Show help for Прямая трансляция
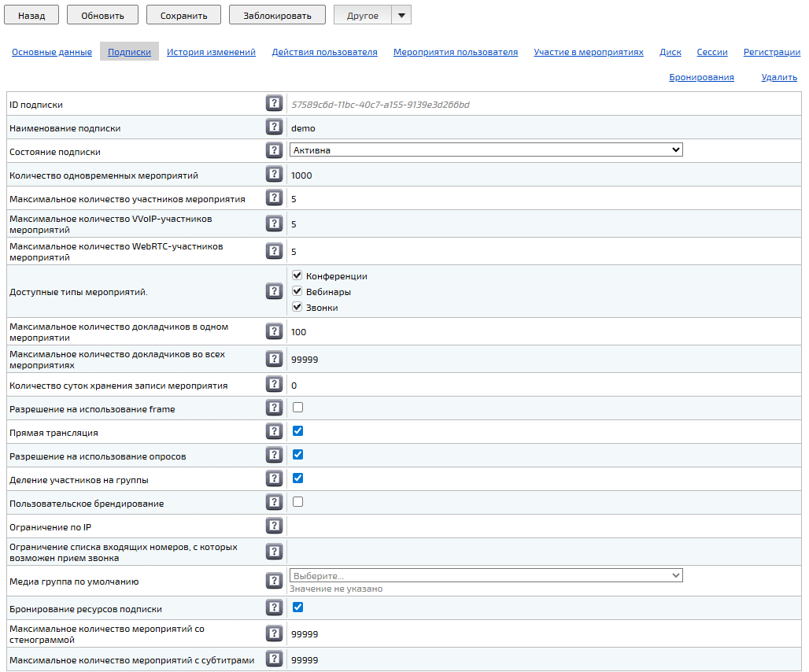Image resolution: width=809 pixels, height=672 pixels. click(274, 431)
